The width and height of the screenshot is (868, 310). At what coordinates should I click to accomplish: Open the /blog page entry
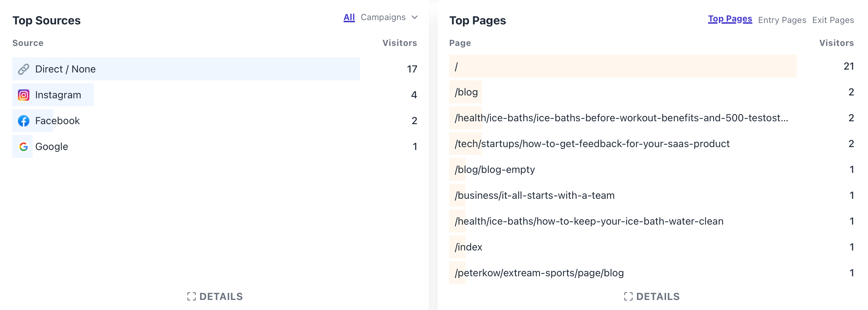[x=466, y=92]
